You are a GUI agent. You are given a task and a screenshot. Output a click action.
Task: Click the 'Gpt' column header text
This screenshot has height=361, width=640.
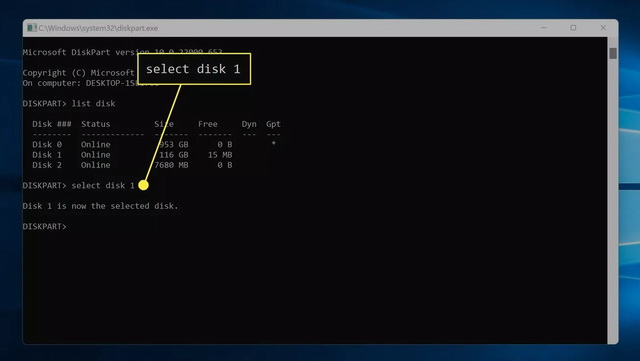(273, 124)
